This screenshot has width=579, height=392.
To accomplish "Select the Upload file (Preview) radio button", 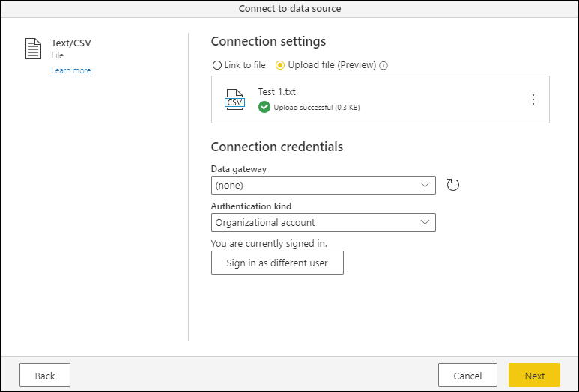I will click(x=280, y=65).
